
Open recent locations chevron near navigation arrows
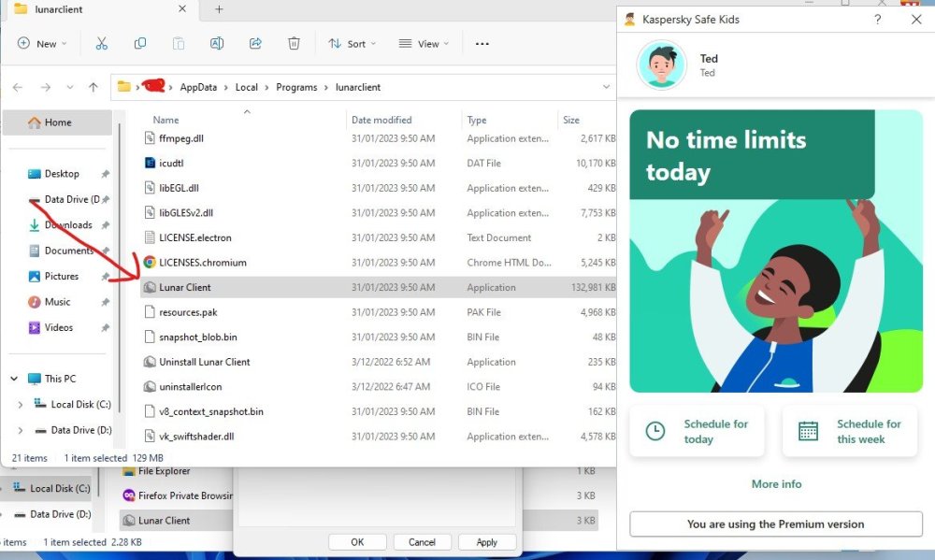point(70,87)
